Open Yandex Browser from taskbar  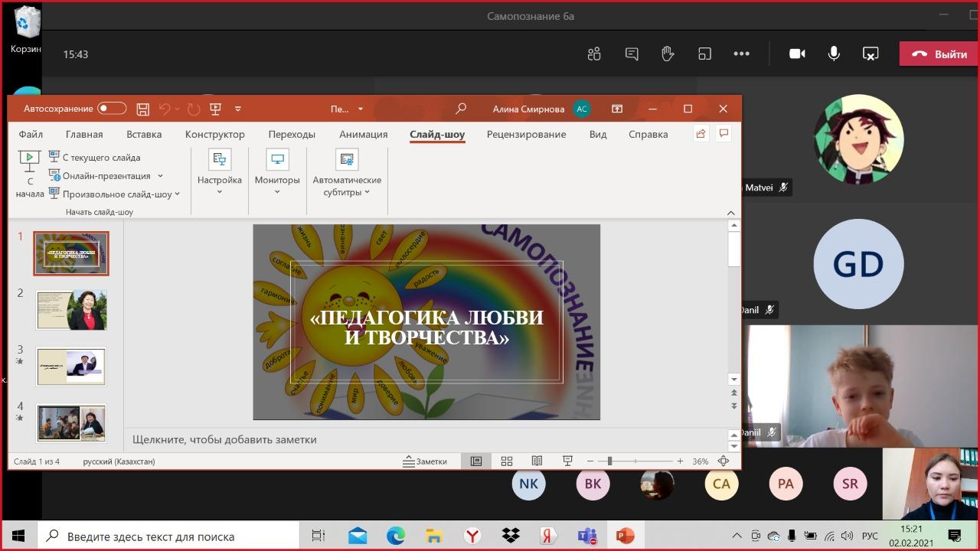point(472,536)
